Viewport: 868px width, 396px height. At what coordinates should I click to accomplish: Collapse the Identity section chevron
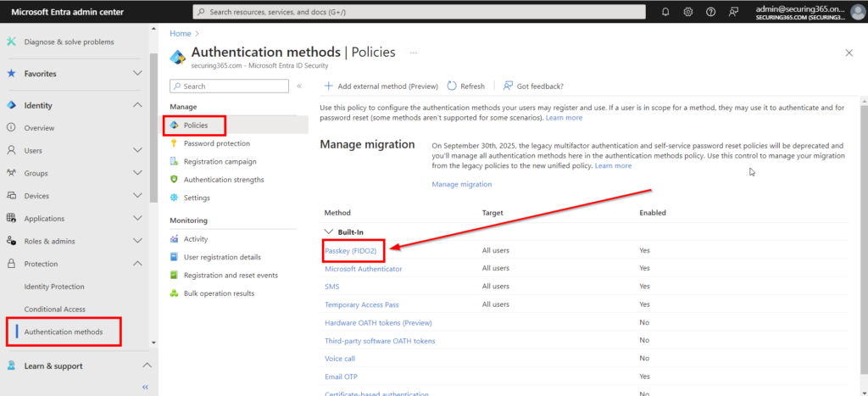(x=138, y=105)
